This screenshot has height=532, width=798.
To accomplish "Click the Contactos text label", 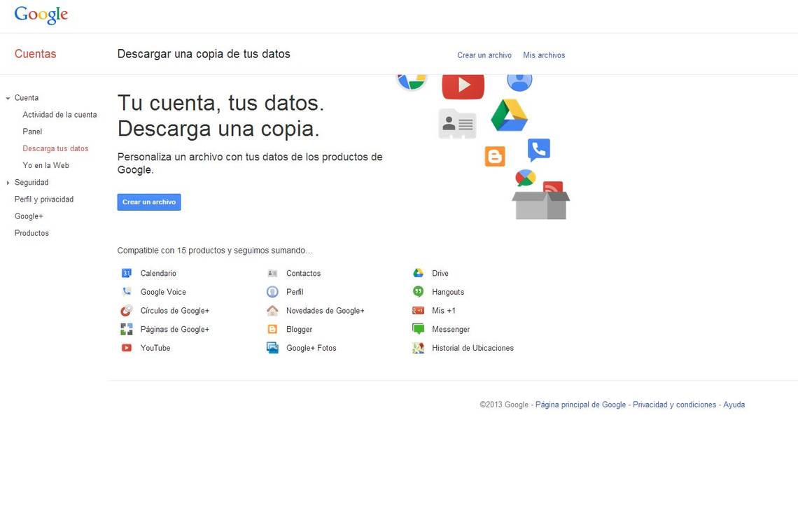I will [303, 274].
